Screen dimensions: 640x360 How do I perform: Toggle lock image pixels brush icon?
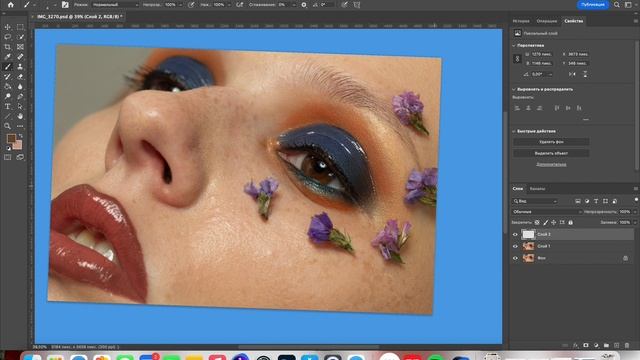click(546, 222)
